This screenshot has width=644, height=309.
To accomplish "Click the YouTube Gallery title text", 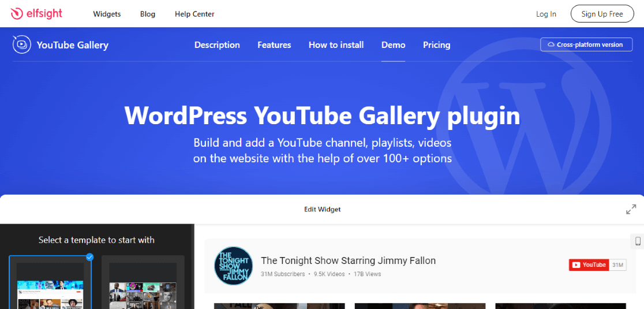I will pyautogui.click(x=72, y=45).
